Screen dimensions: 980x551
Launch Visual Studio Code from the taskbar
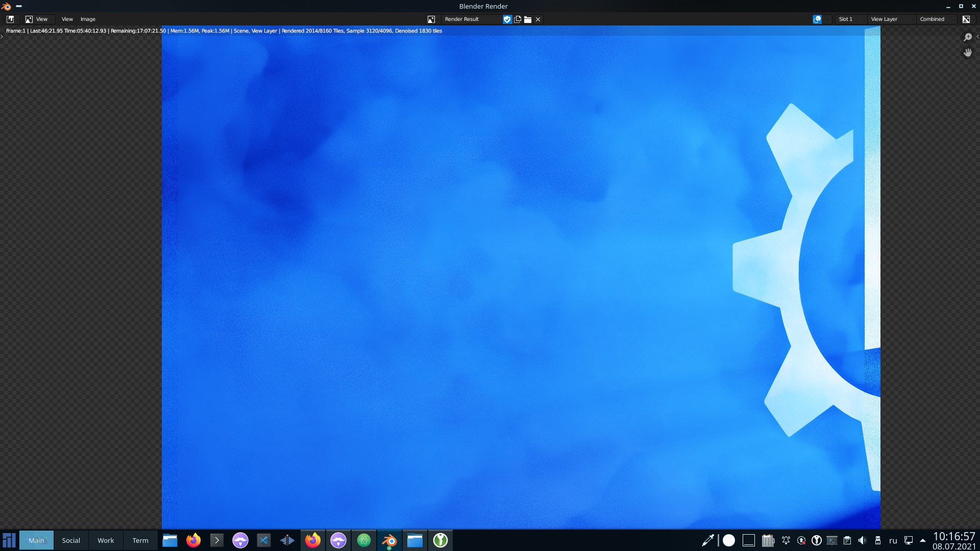[x=264, y=540]
